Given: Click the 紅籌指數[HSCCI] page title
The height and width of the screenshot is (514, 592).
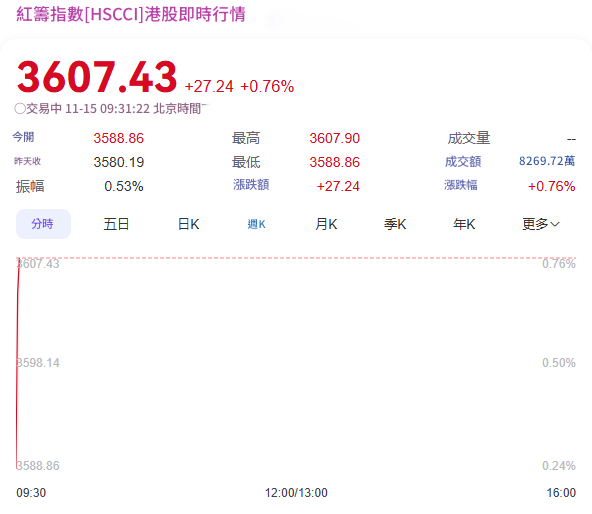Looking at the screenshot, I should (131, 14).
